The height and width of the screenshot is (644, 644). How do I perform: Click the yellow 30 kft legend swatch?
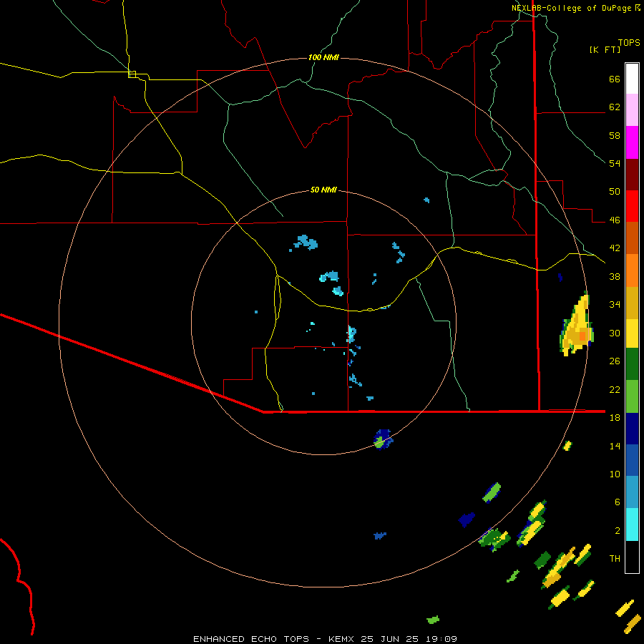632,333
